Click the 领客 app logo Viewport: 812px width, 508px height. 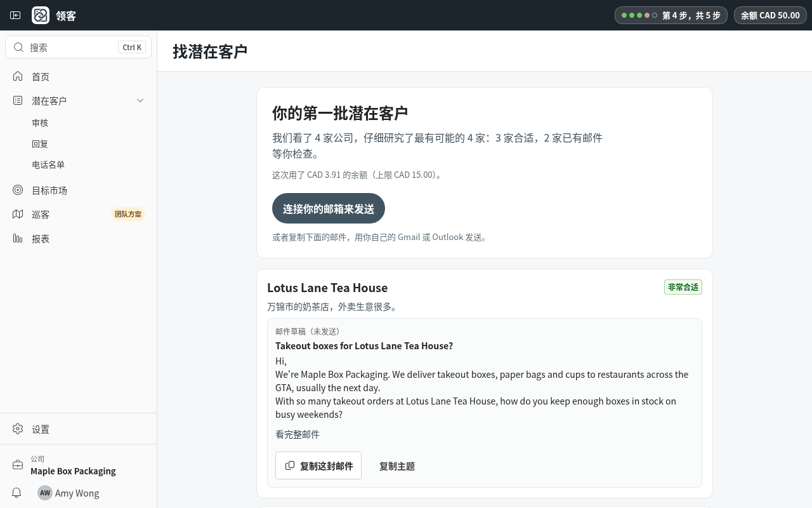coord(41,15)
